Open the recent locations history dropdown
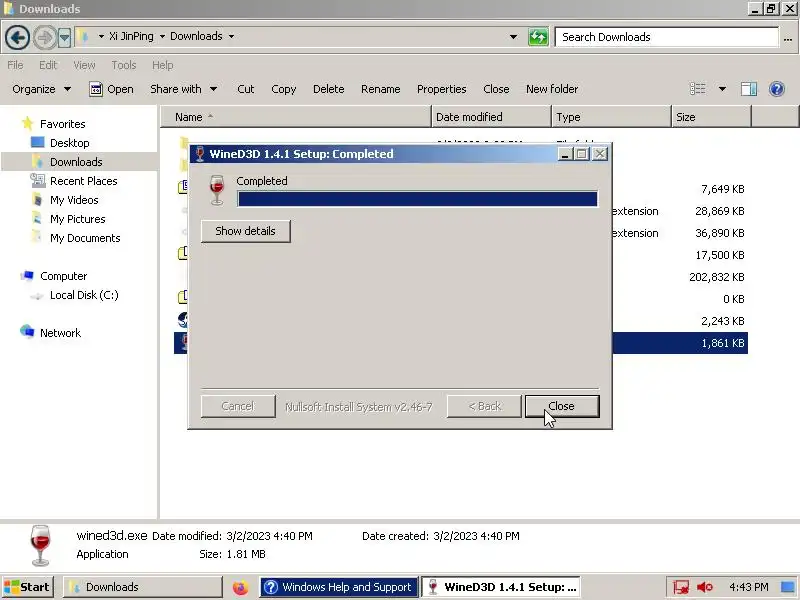 (x=64, y=37)
